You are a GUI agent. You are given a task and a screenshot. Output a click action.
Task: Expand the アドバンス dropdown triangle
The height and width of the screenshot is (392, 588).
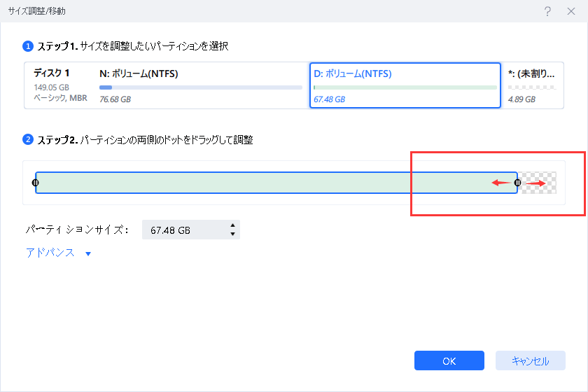point(88,254)
